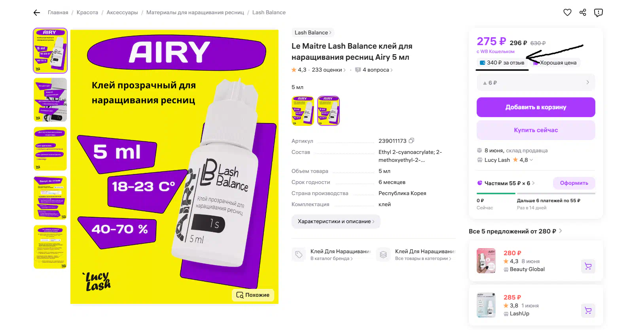Click Оформить installment button
The width and height of the screenshot is (644, 330).
click(574, 183)
